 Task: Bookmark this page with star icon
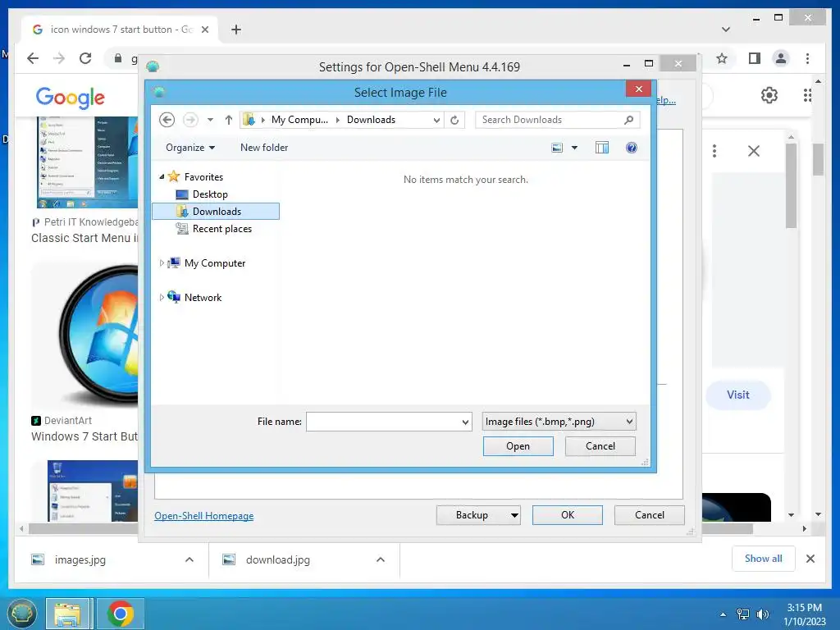coord(722,58)
